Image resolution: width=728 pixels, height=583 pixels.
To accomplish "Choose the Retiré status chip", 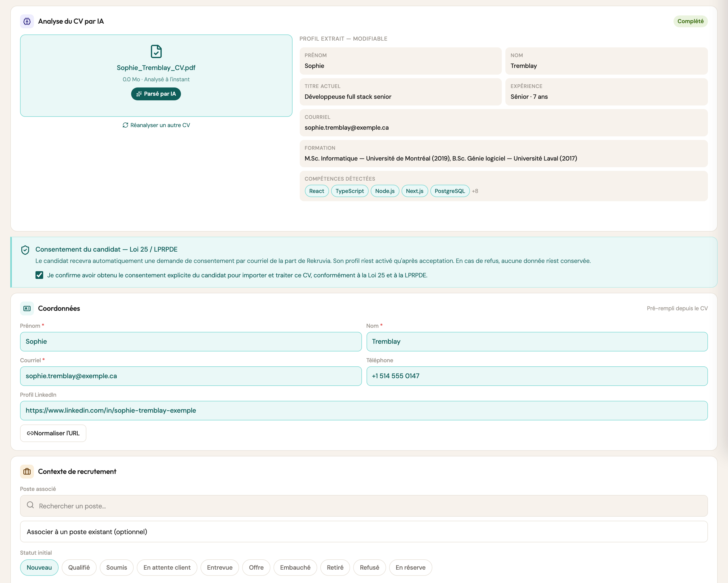I will point(335,568).
